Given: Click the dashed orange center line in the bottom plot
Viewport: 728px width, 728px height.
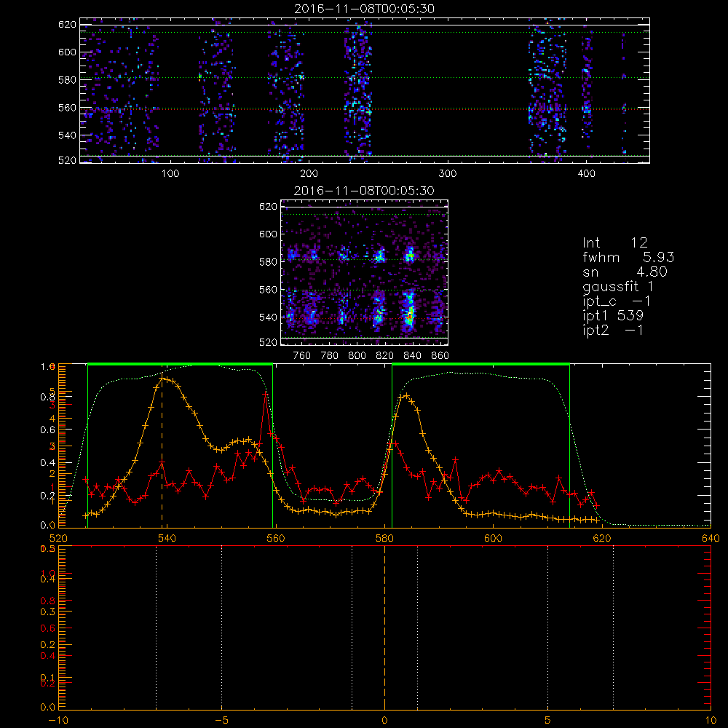Looking at the screenshot, I should pyautogui.click(x=384, y=628).
